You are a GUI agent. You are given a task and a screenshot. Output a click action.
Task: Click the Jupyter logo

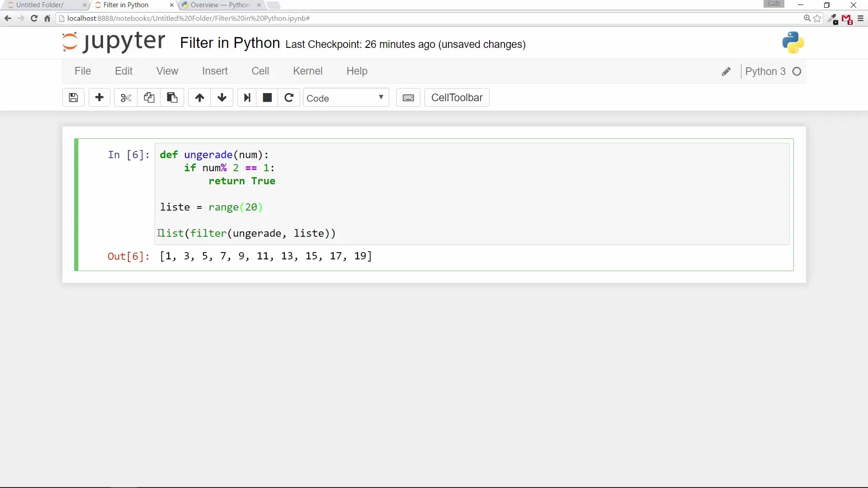(113, 42)
